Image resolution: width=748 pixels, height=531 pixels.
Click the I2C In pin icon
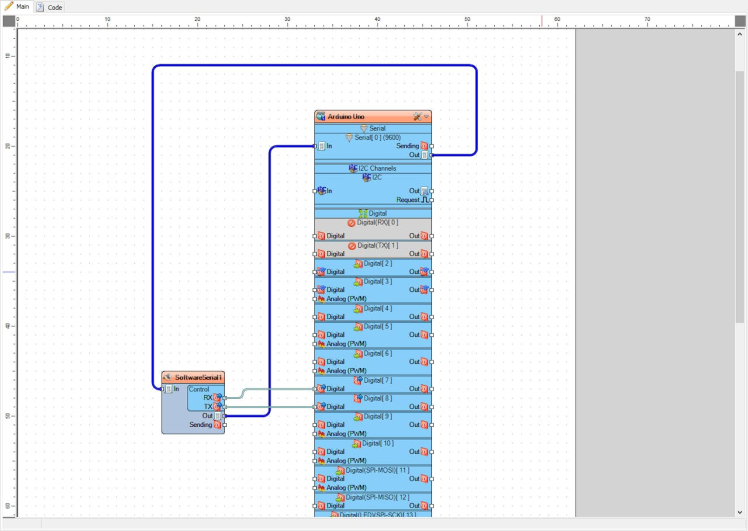coord(321,190)
